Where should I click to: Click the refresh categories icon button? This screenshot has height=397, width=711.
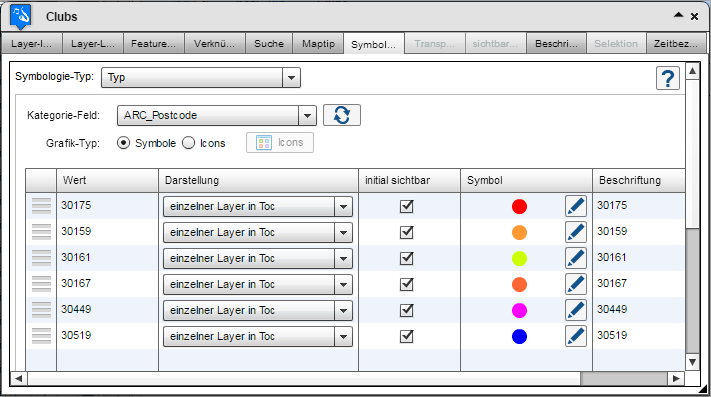tap(342, 115)
